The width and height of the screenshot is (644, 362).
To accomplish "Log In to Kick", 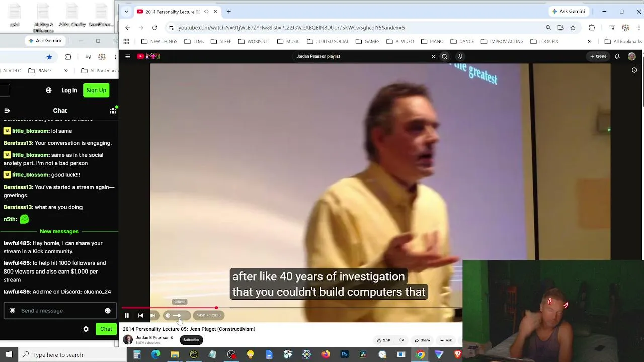I will [69, 90].
